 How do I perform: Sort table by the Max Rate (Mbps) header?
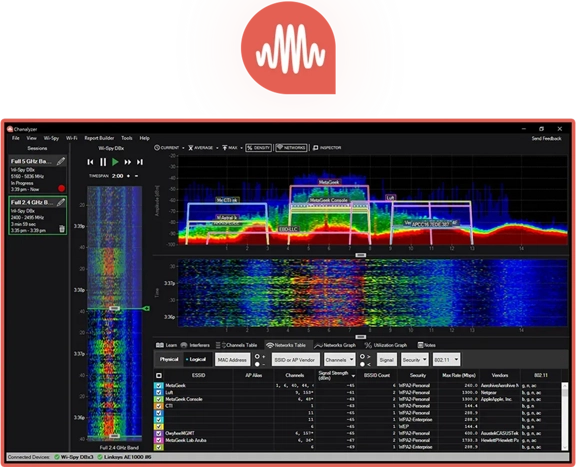[x=459, y=376]
